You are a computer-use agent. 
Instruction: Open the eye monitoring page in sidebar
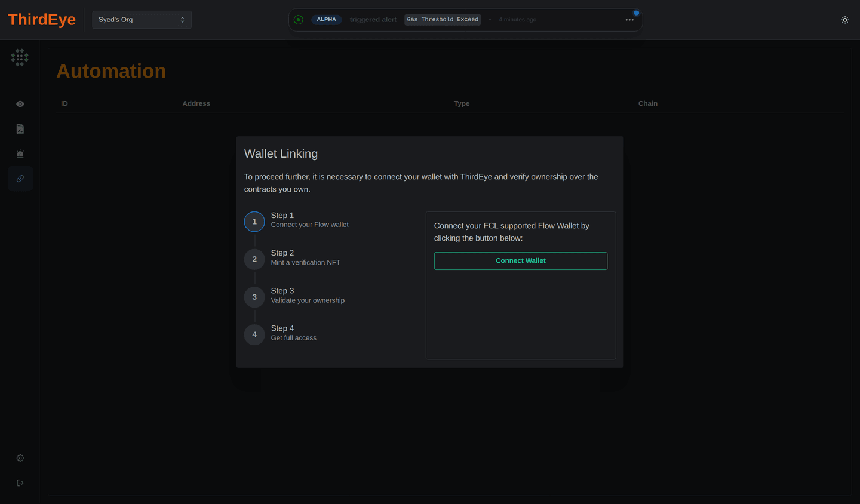[x=20, y=104]
